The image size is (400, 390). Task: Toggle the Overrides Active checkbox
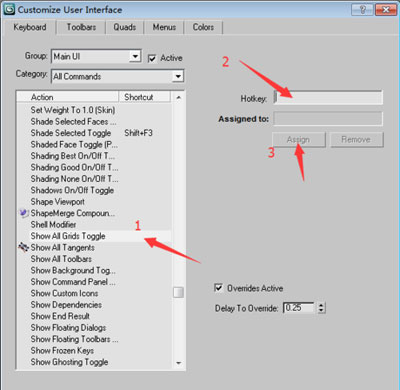219,288
